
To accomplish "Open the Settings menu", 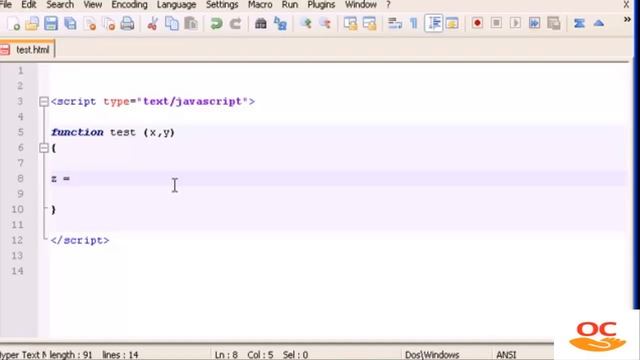I will point(222,5).
